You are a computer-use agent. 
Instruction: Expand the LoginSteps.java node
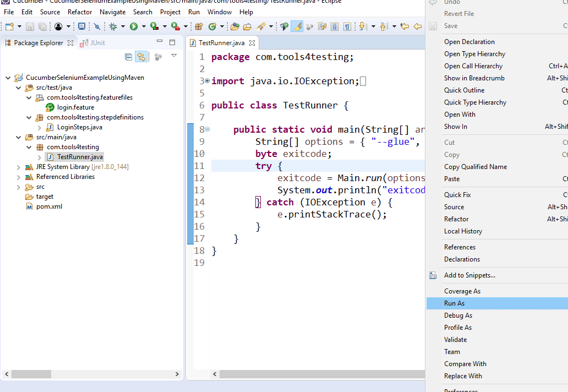(x=39, y=128)
